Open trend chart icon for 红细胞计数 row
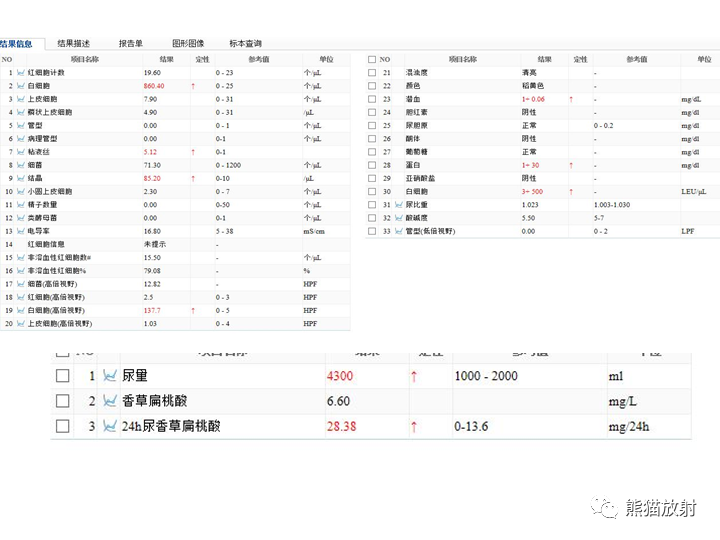720x540 pixels. click(21, 73)
